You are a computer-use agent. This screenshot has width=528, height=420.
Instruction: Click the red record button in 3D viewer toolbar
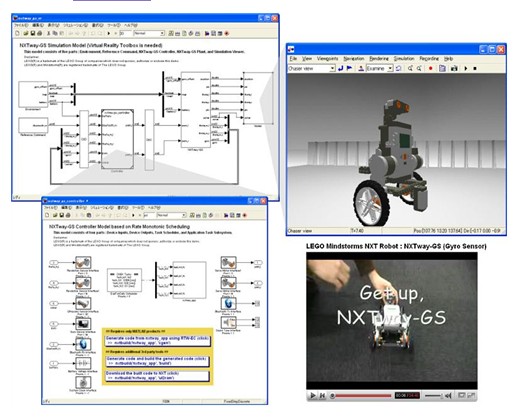click(x=430, y=68)
